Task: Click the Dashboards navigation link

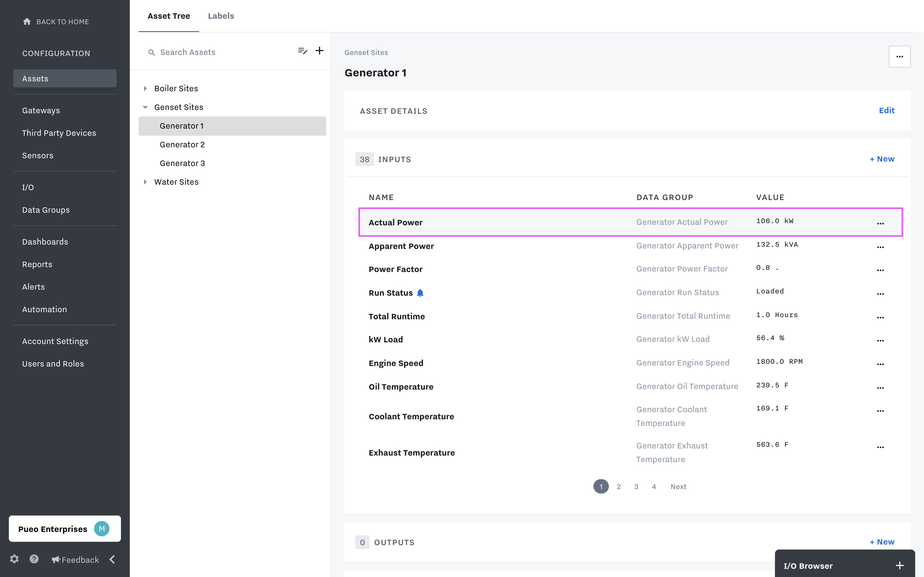Action: (x=45, y=241)
